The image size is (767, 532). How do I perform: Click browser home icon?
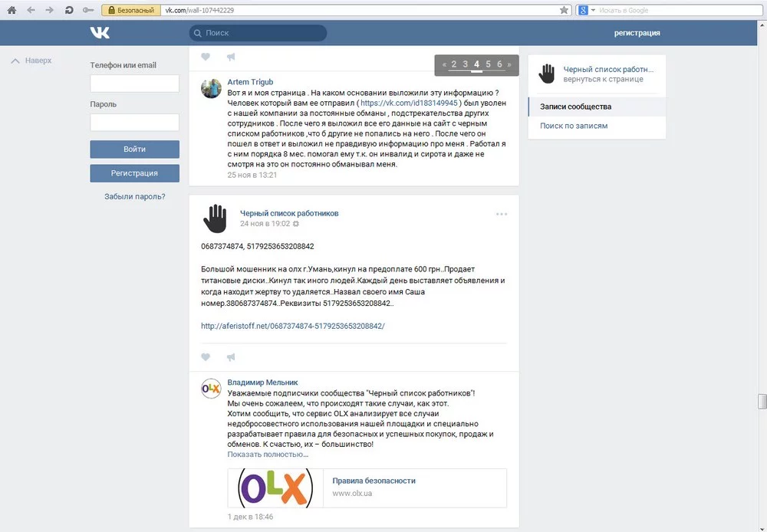coord(12,10)
